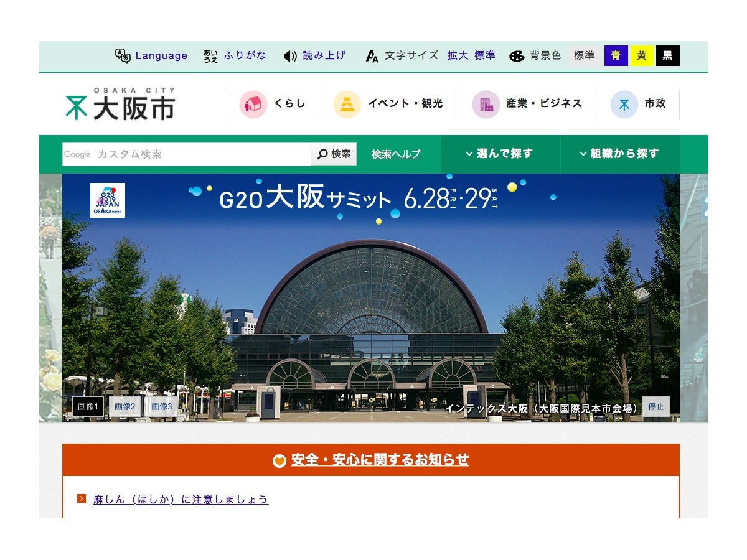The width and height of the screenshot is (747, 560).
Task: Click the イベント・観光 icon
Action: pos(346,104)
